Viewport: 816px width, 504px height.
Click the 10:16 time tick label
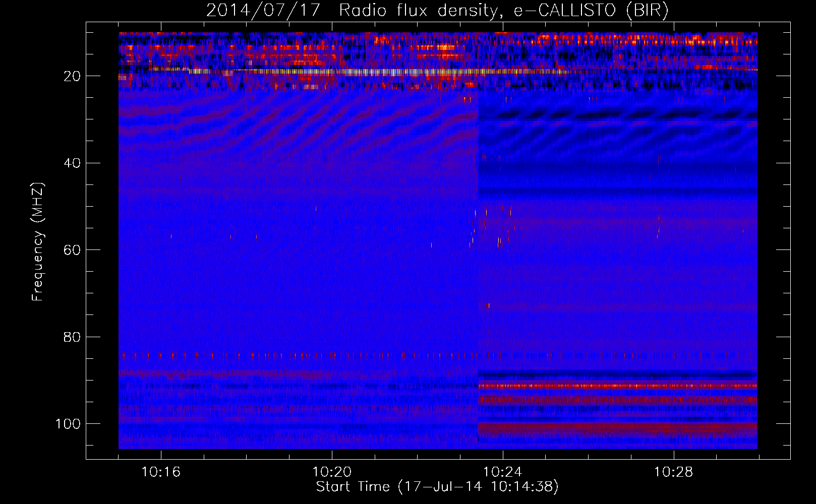(x=161, y=472)
